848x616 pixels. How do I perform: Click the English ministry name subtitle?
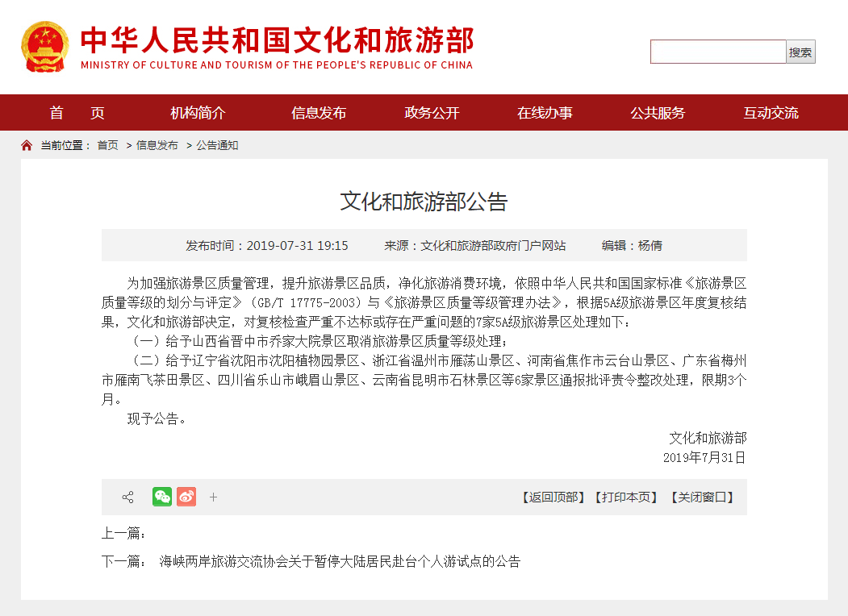click(x=277, y=65)
